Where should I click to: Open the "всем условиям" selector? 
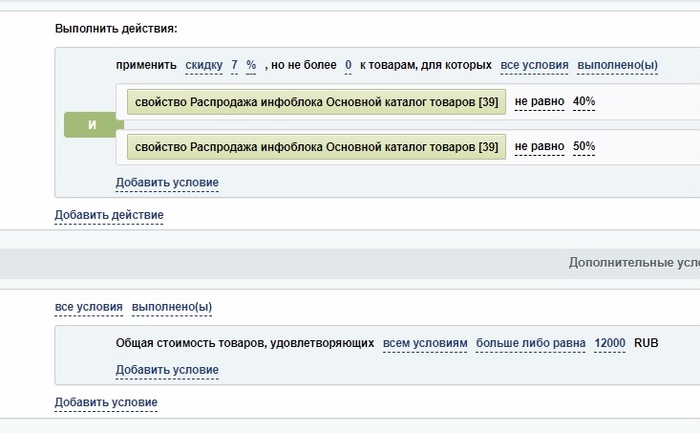pyautogui.click(x=425, y=343)
